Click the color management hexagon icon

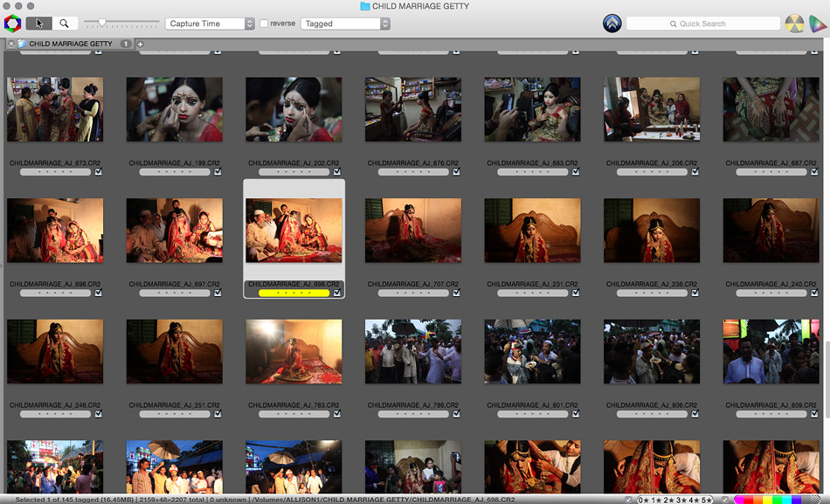[12, 24]
